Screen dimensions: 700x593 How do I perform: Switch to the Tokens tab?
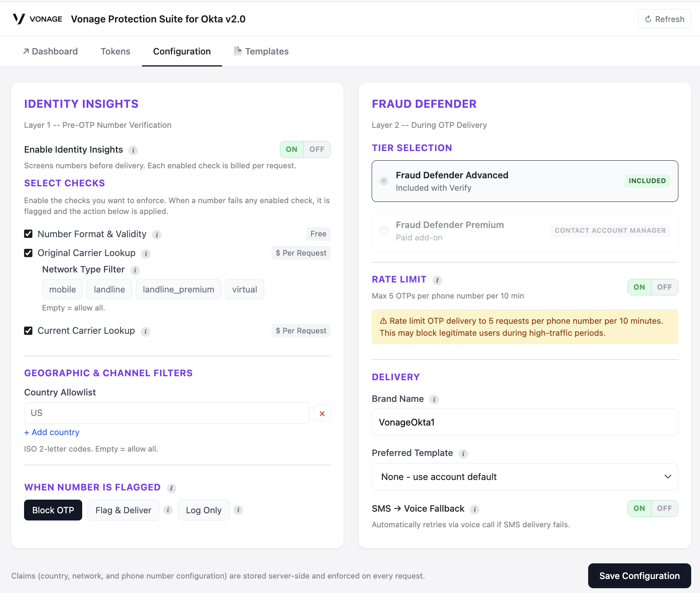click(115, 51)
